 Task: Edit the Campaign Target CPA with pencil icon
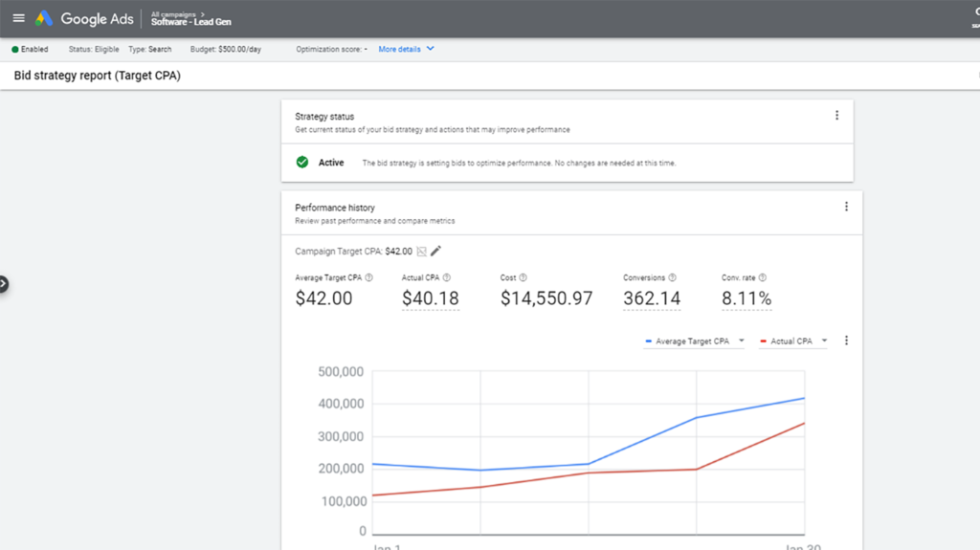[x=436, y=251]
